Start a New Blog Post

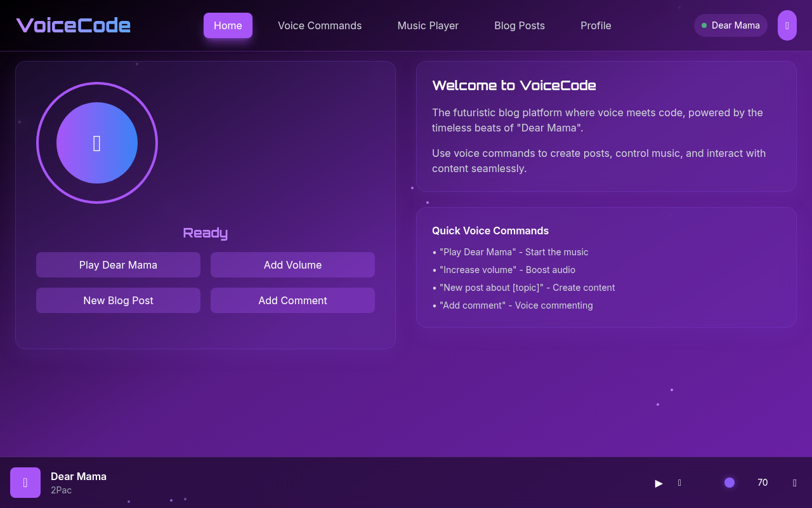click(118, 300)
